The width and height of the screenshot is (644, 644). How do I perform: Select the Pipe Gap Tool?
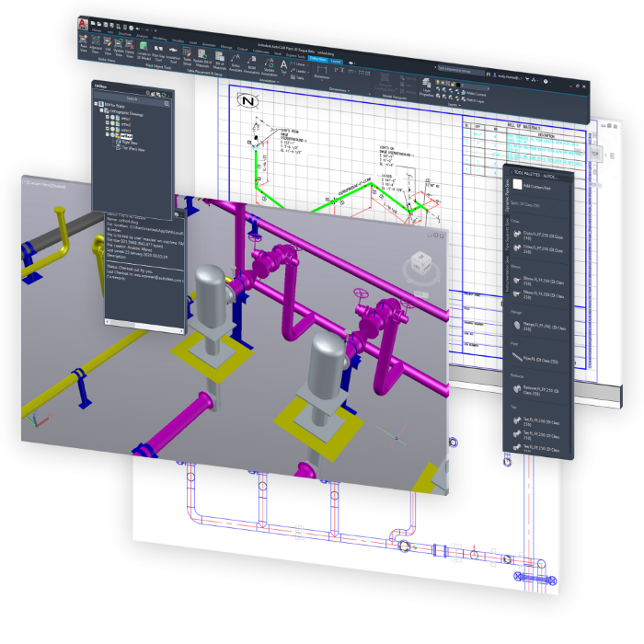point(158,52)
